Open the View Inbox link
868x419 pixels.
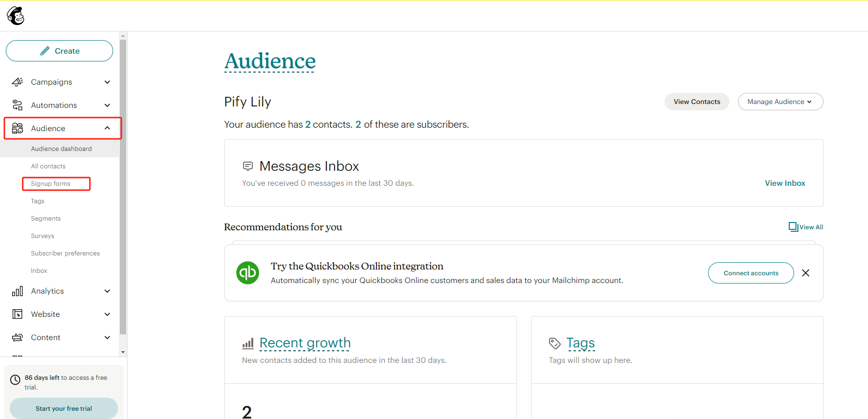coord(785,183)
